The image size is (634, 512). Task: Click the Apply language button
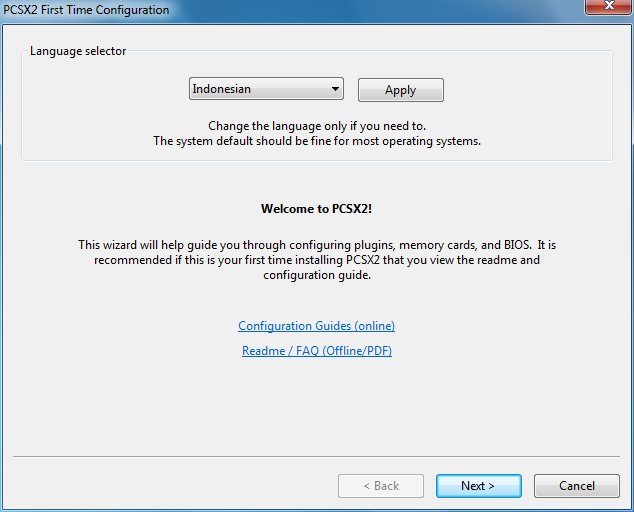[x=400, y=90]
